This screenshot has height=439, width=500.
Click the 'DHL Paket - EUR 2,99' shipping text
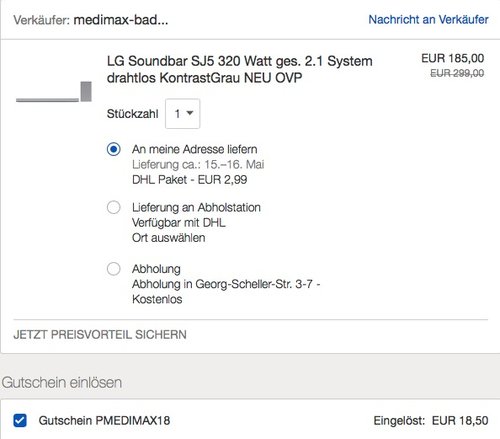point(189,180)
